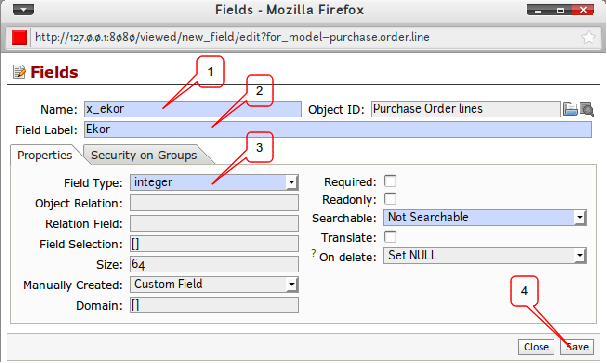
Task: Toggle the Required checkbox
Action: coord(390,181)
